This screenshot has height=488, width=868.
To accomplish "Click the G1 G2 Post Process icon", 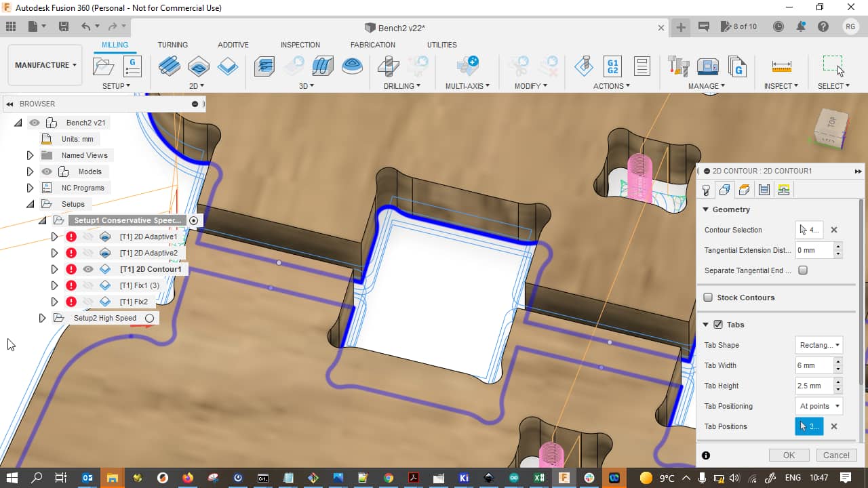I will (x=612, y=66).
